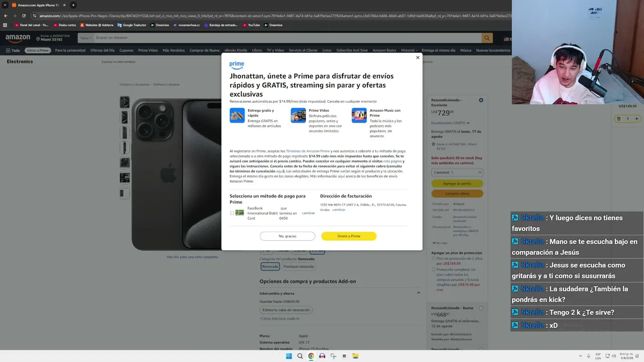
Task: Open 'Prime Video' nav item
Action: pos(148,50)
